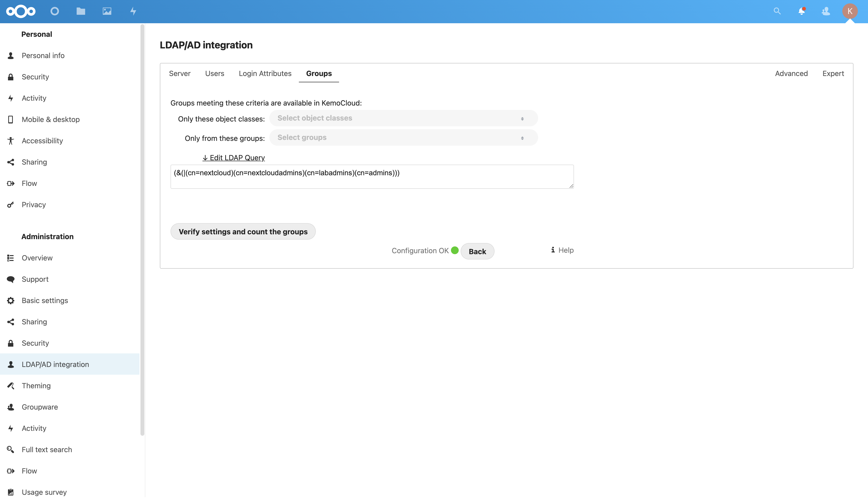Open notifications bell icon
Image resolution: width=868 pixels, height=503 pixels.
(x=801, y=11)
